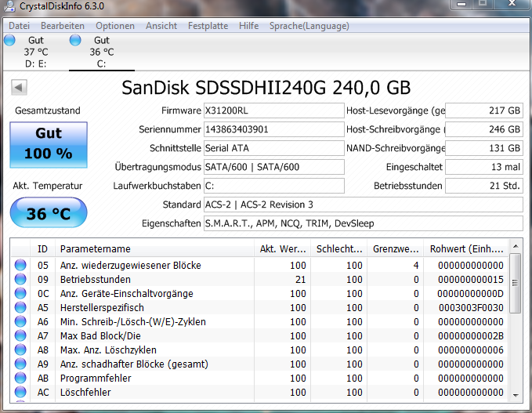Click status orb of attribute AB row

20,378
